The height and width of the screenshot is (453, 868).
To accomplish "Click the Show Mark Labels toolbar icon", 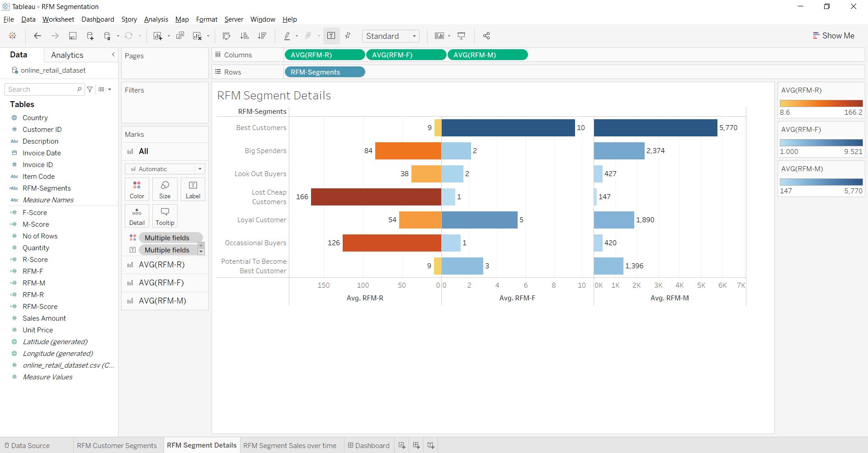I will tap(331, 36).
